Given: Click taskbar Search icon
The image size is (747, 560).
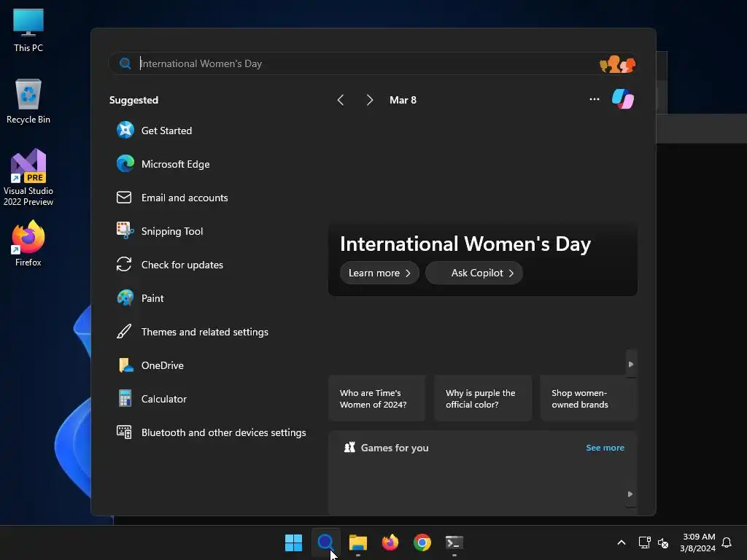Looking at the screenshot, I should 325,542.
